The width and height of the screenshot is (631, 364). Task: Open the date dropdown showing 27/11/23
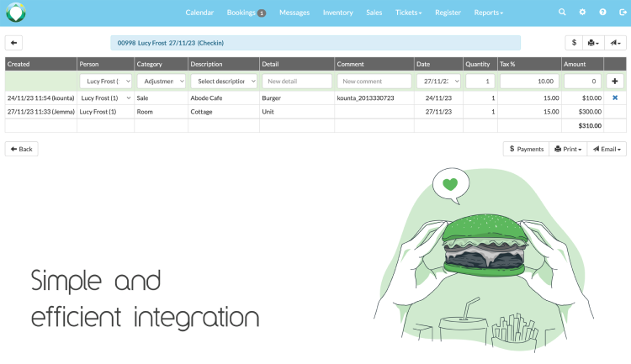[x=437, y=82]
